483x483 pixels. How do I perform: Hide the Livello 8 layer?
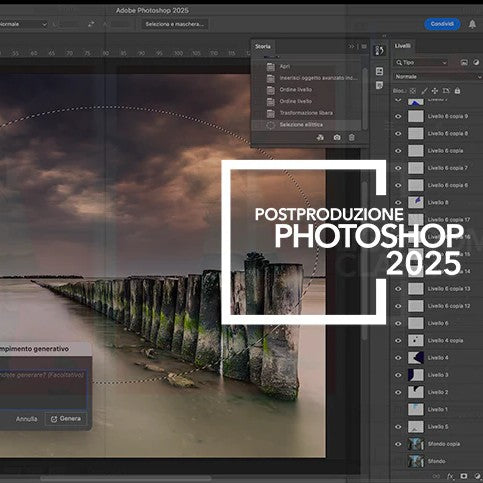(398, 203)
